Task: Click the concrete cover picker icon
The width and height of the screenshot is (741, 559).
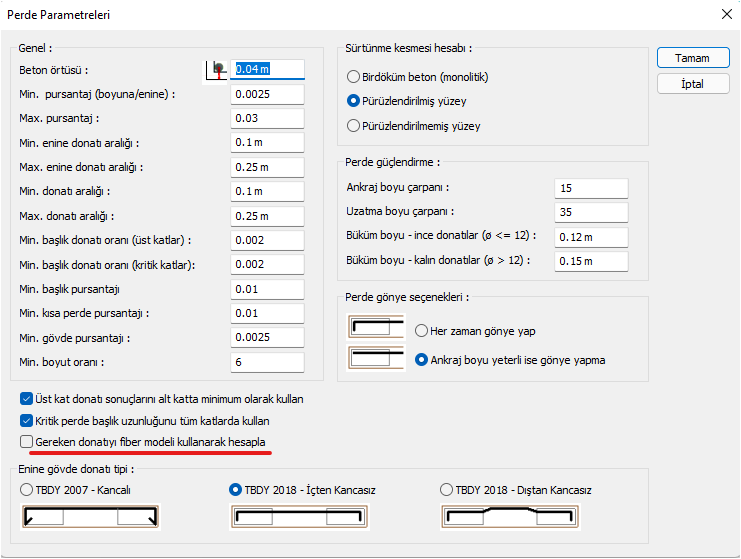Action: [x=217, y=70]
